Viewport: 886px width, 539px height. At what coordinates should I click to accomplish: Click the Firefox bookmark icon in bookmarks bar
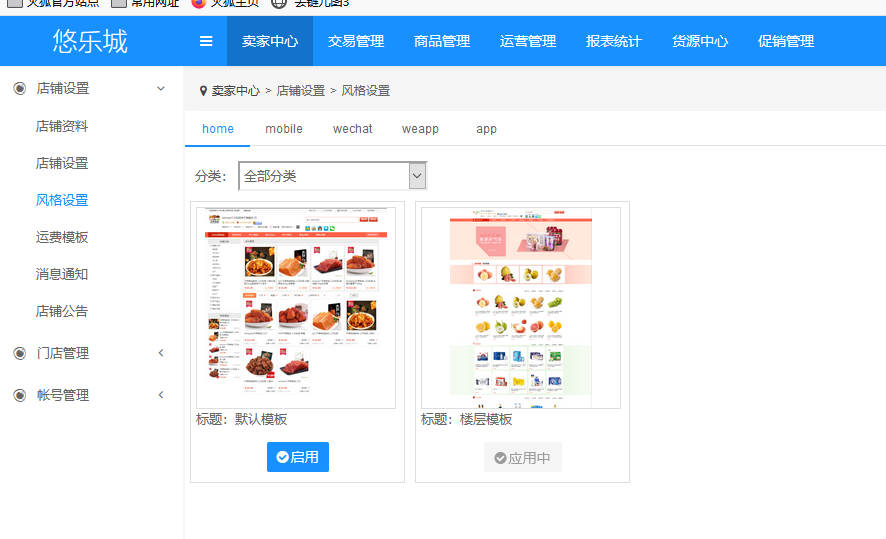pos(198,3)
